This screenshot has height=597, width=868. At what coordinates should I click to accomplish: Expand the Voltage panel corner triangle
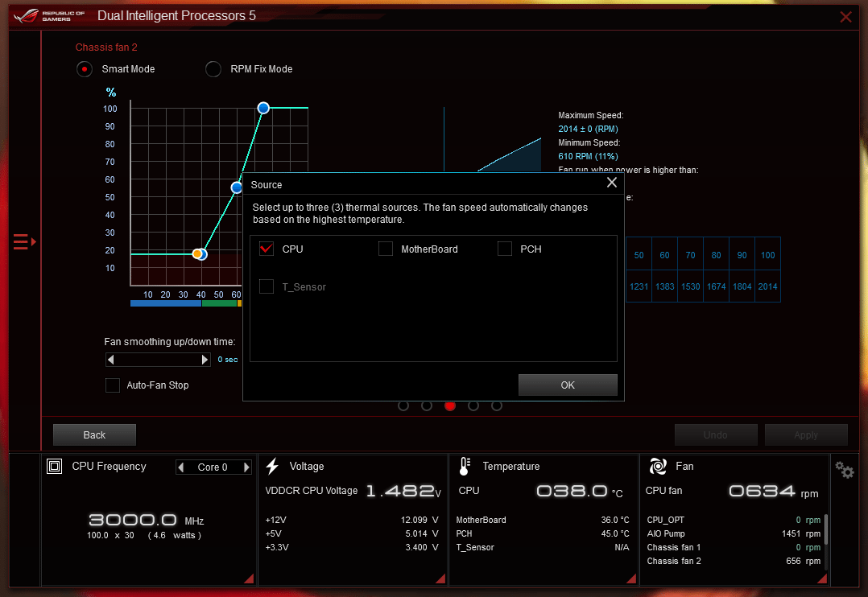(x=440, y=578)
